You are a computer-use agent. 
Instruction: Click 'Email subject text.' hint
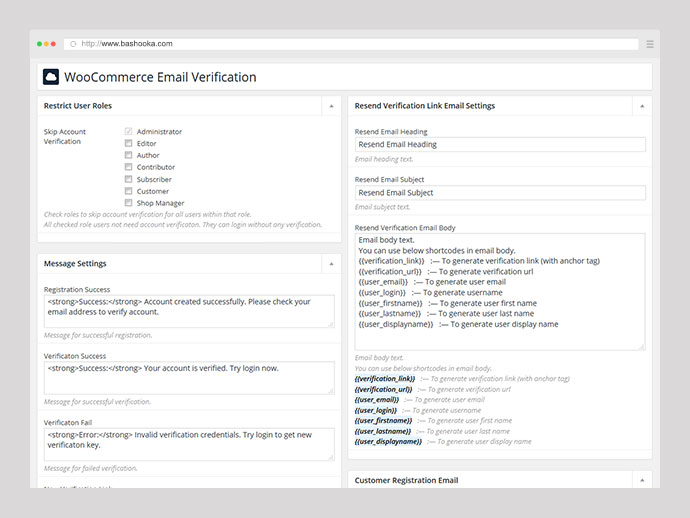pyautogui.click(x=382, y=207)
